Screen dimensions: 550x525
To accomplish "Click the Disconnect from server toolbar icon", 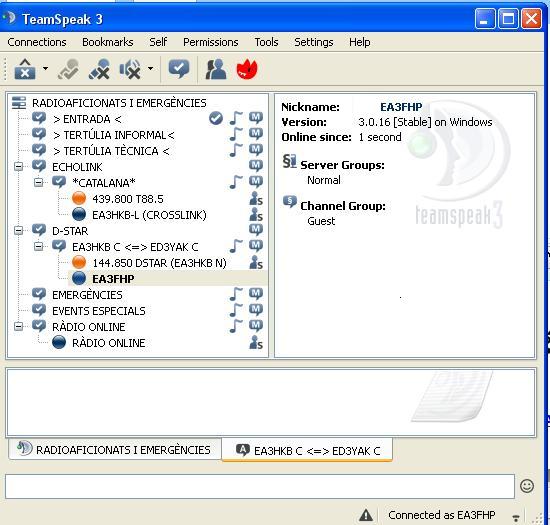I will [25, 69].
